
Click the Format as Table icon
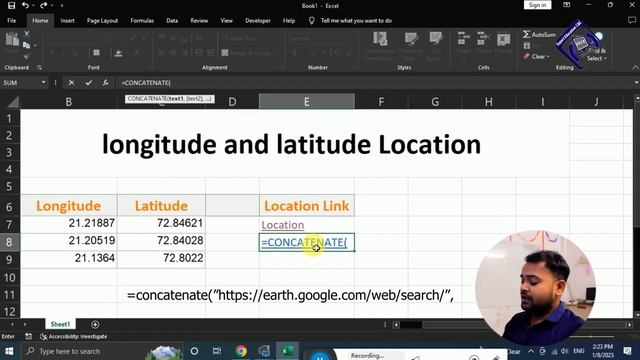coord(411,40)
